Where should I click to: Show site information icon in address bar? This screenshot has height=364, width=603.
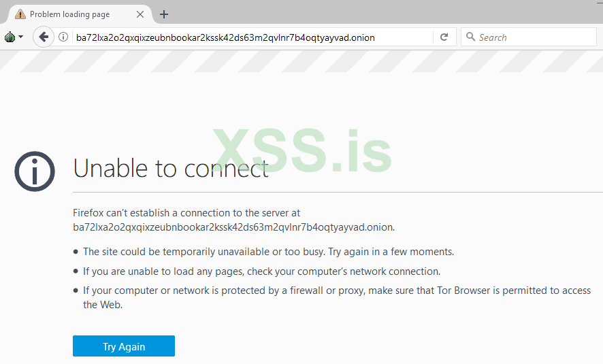click(63, 37)
